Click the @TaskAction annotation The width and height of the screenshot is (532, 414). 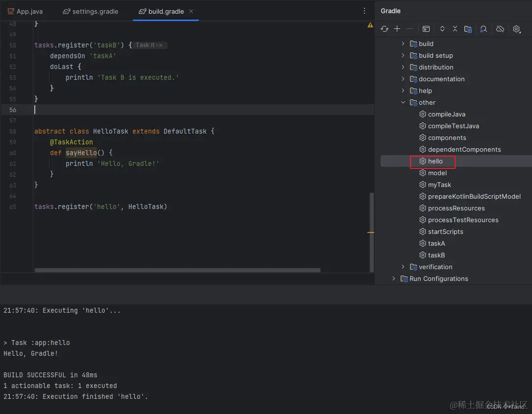[x=71, y=142]
